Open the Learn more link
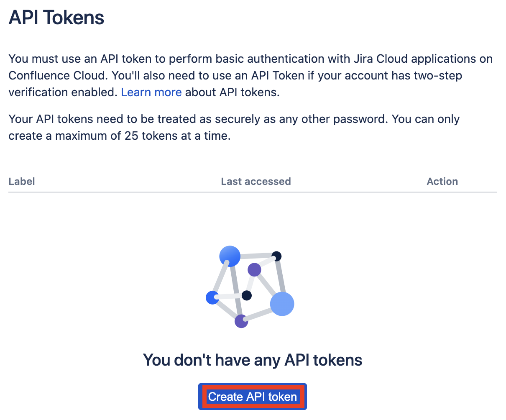506x420 pixels. (151, 92)
